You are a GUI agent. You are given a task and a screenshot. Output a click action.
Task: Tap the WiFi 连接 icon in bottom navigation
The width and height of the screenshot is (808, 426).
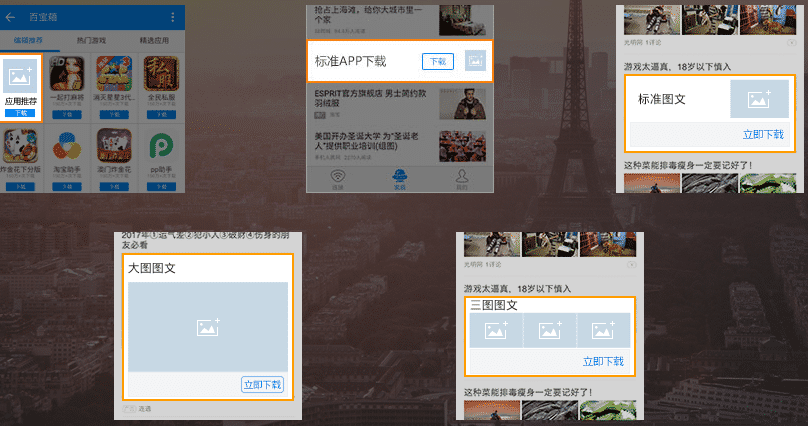point(338,178)
